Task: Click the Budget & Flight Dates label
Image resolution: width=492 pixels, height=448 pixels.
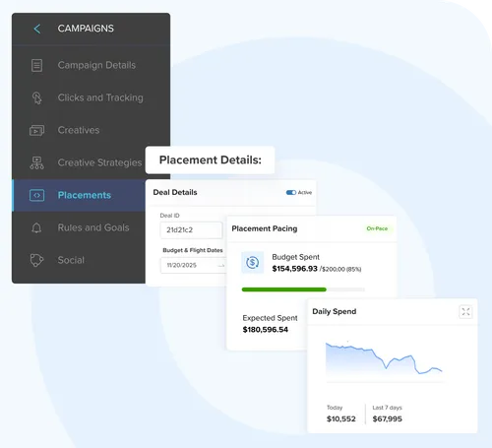Action: (x=193, y=250)
